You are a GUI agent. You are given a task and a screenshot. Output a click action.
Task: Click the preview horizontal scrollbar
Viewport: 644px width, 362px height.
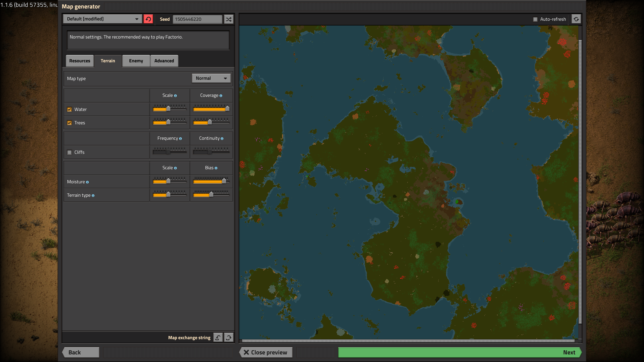[x=408, y=341]
